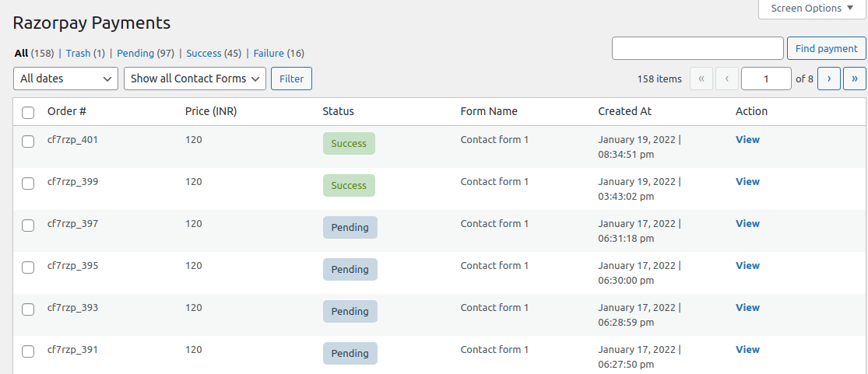868x374 pixels.
Task: Tick the select-all checkbox in header
Action: pyautogui.click(x=28, y=113)
